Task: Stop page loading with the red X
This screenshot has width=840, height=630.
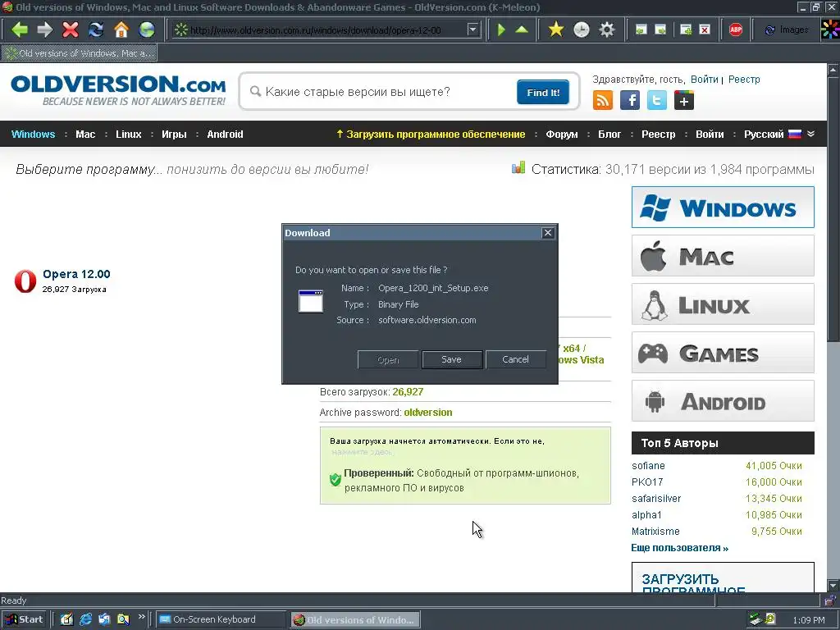Action: coord(71,30)
